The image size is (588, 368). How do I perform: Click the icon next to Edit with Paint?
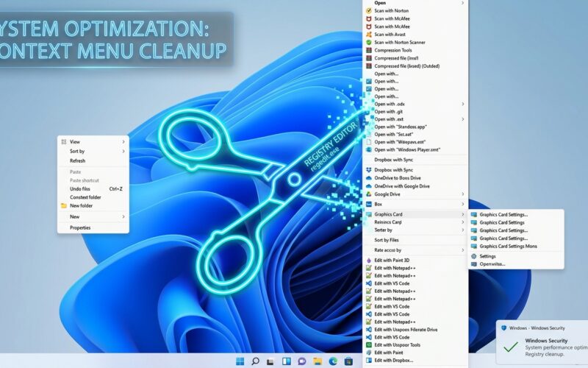tap(369, 353)
